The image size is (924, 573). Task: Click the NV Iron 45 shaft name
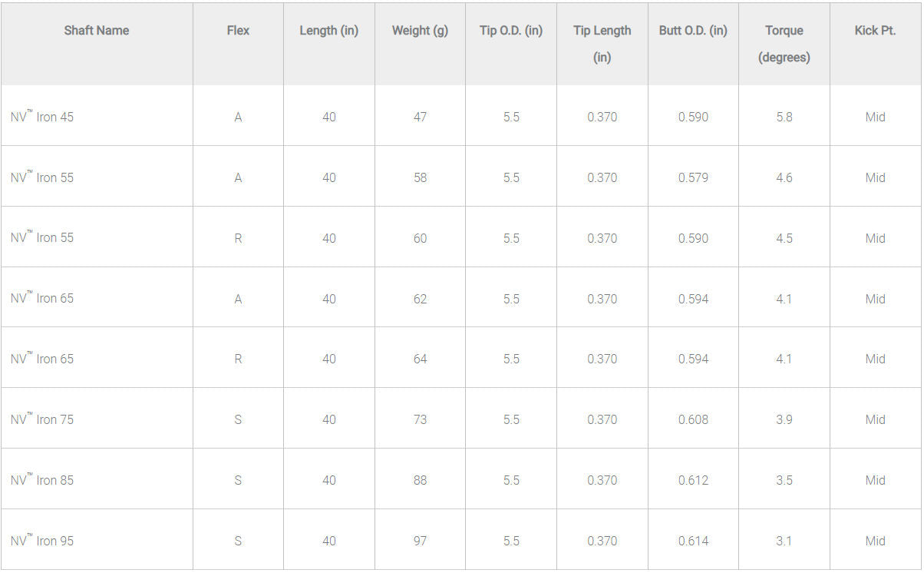[43, 118]
